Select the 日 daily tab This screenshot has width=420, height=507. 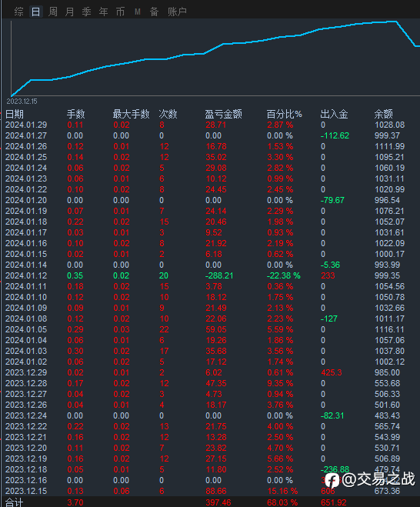35,12
